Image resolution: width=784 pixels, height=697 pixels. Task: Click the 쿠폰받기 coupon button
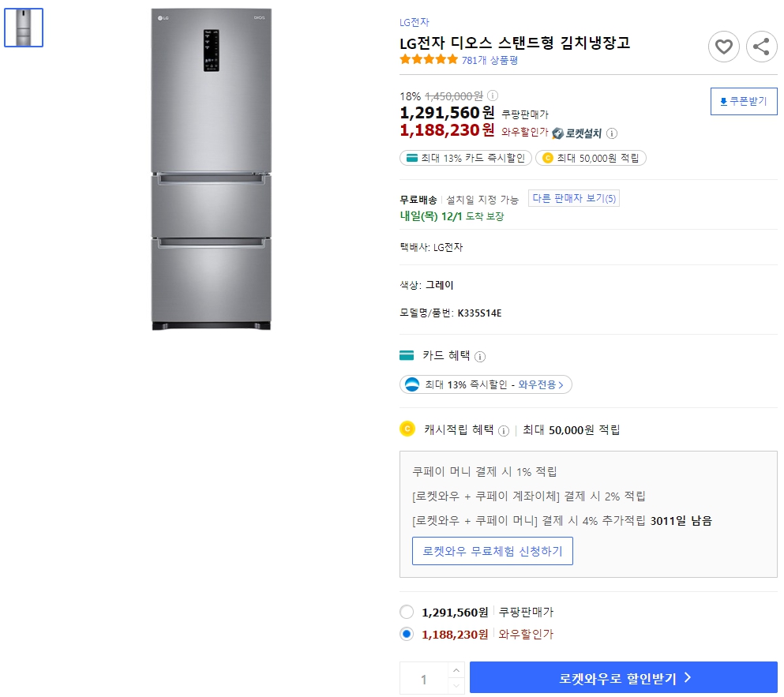click(x=743, y=101)
